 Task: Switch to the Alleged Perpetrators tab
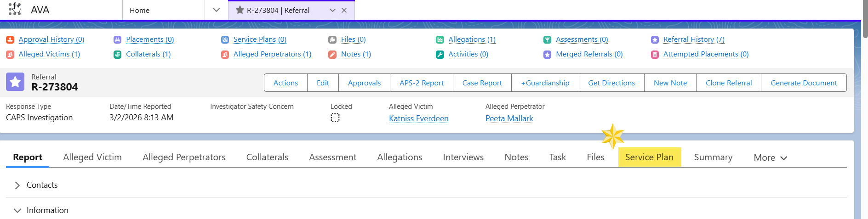[184, 157]
